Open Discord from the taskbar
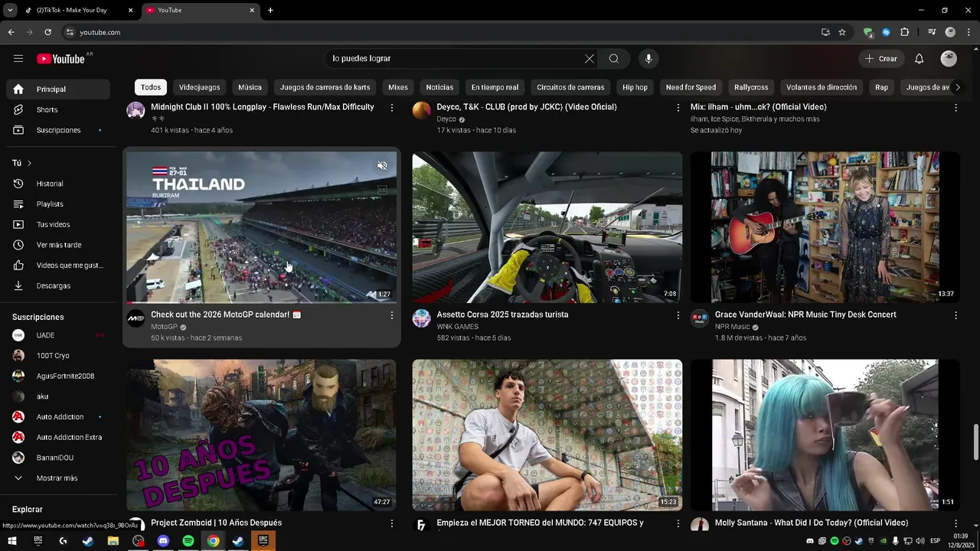Screen dimensions: 980x551 (163, 541)
